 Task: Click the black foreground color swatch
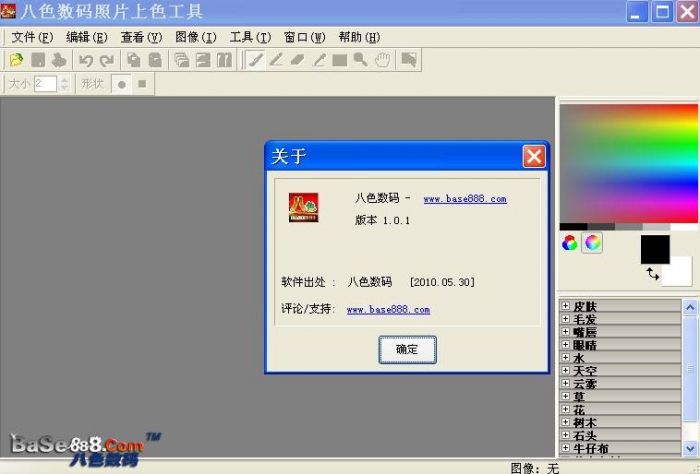pos(655,249)
